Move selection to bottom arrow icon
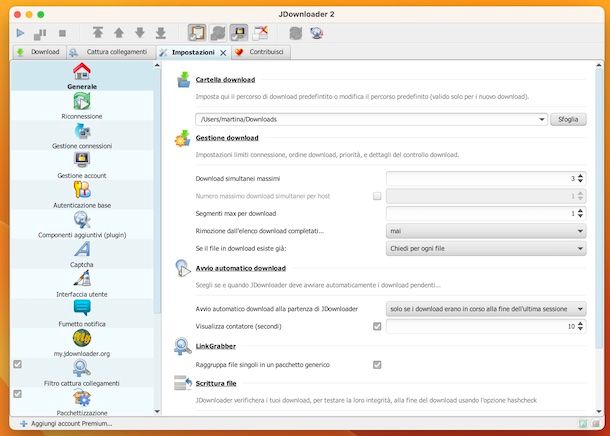Viewport: 610px width, 436px height. pyautogui.click(x=161, y=33)
